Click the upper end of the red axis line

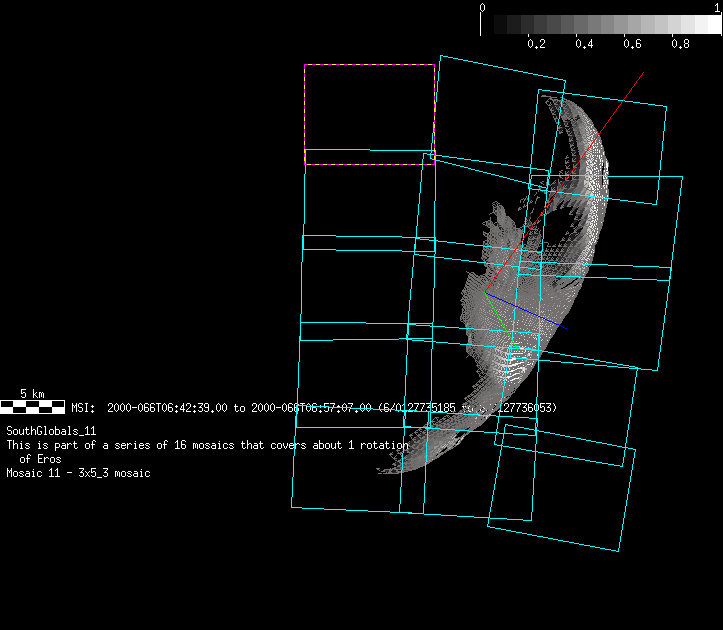(x=641, y=74)
